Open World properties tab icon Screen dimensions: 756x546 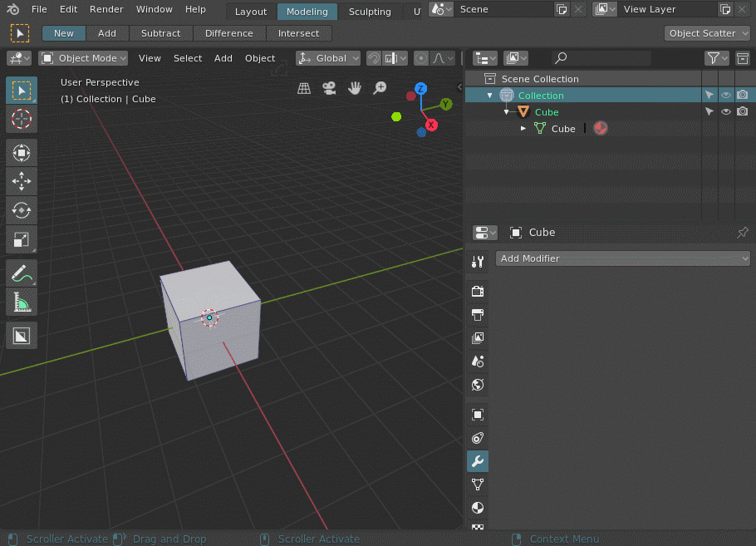[x=478, y=385]
